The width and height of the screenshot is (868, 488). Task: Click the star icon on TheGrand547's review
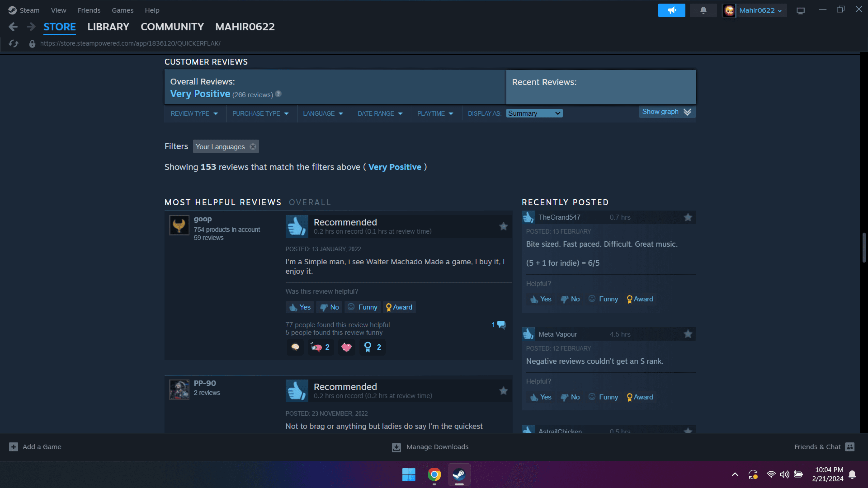point(688,217)
